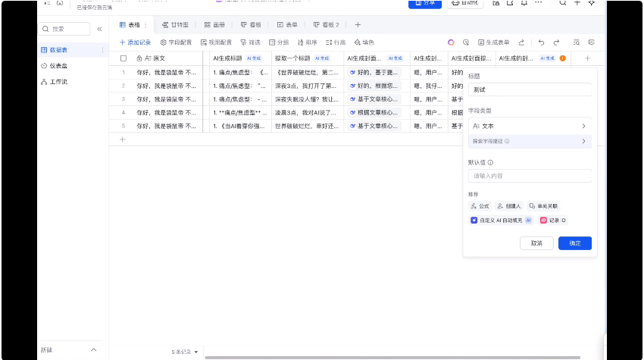Click the 默认值 请输入内容 input

530,176
